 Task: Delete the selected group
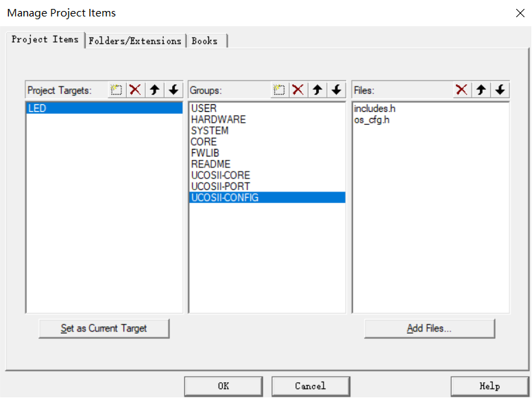tap(298, 90)
